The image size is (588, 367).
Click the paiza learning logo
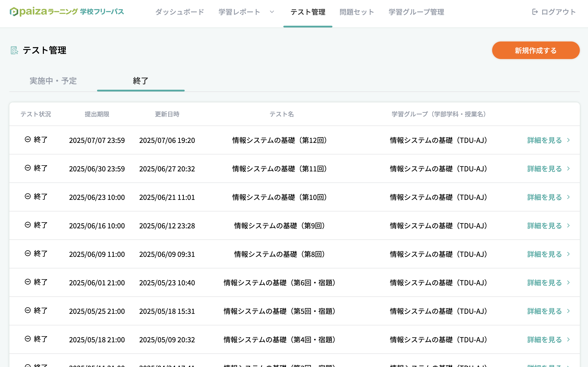tap(67, 11)
